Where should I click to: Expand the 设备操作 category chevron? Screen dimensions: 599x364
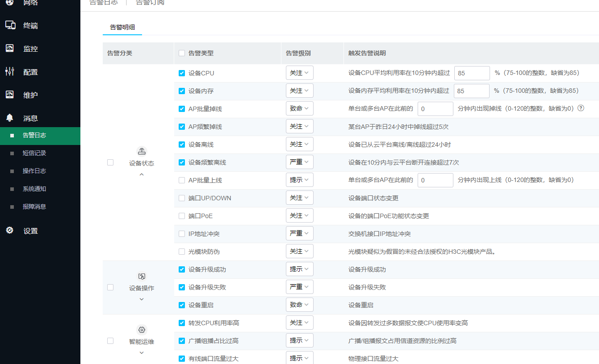[142, 299]
